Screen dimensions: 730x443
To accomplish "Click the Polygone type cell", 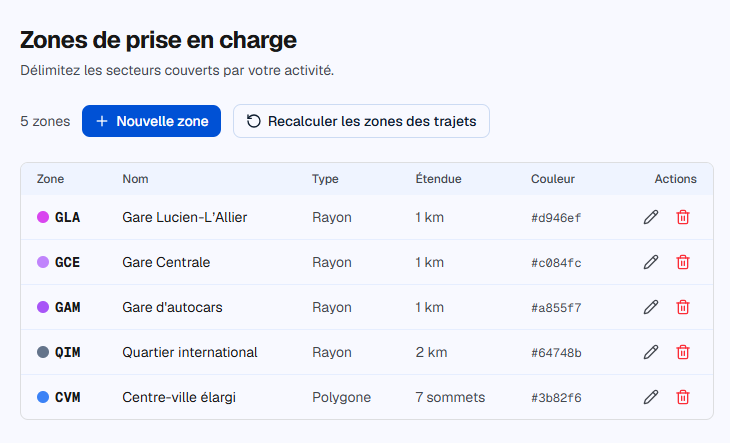I will click(341, 397).
